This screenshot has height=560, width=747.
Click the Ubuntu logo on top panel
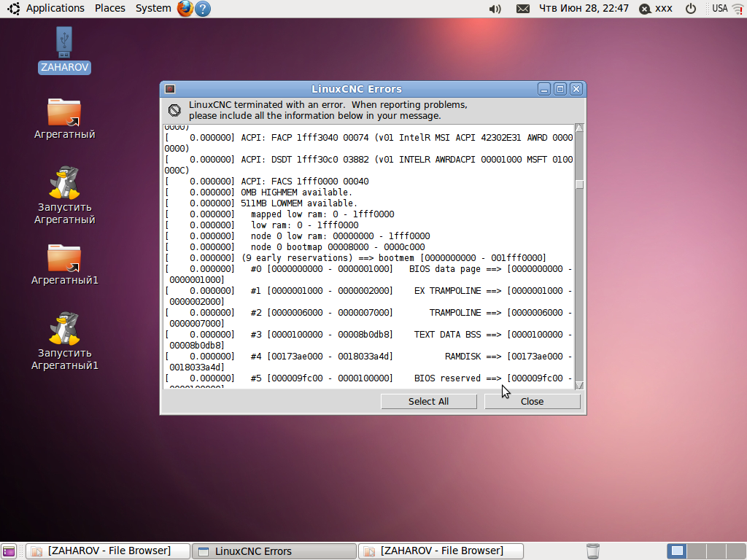(14, 9)
